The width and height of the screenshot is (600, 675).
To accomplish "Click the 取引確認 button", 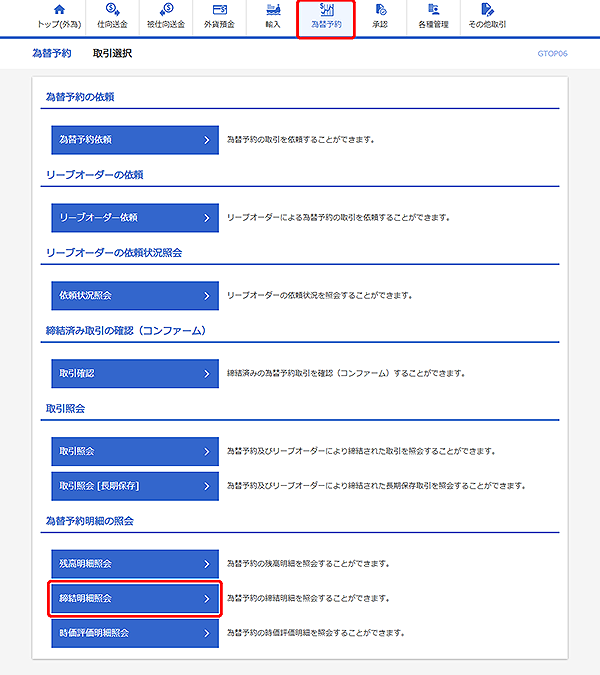I will (135, 374).
